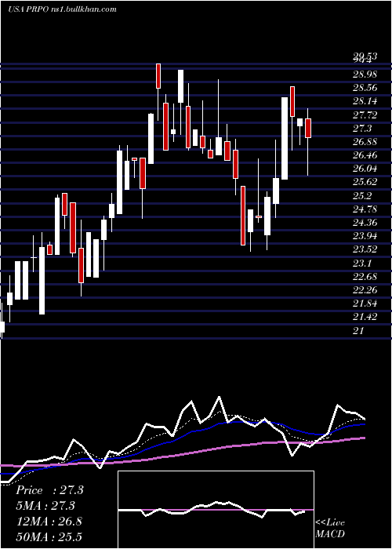Click the 21.42 price axis label
The height and width of the screenshot is (549, 392).
point(365,317)
